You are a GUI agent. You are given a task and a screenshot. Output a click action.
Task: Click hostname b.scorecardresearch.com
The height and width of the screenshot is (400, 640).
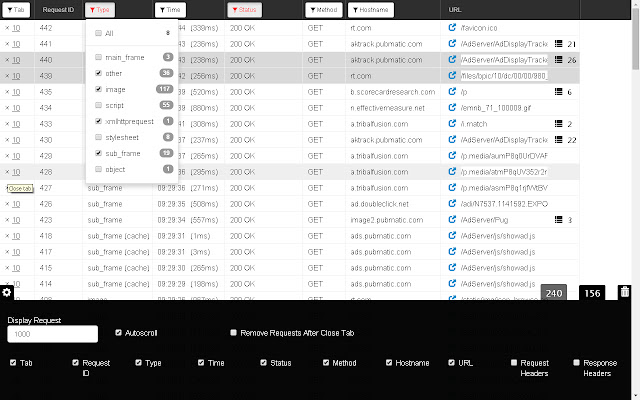pyautogui.click(x=393, y=92)
